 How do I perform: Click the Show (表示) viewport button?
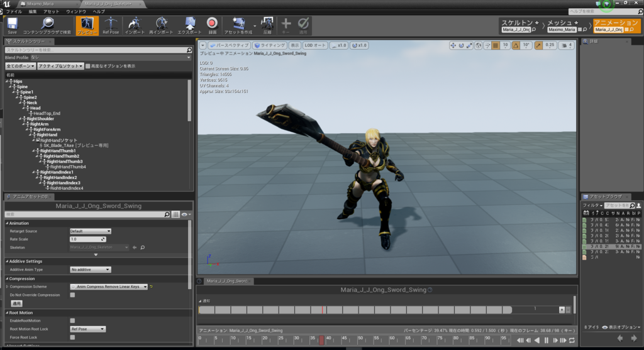295,45
